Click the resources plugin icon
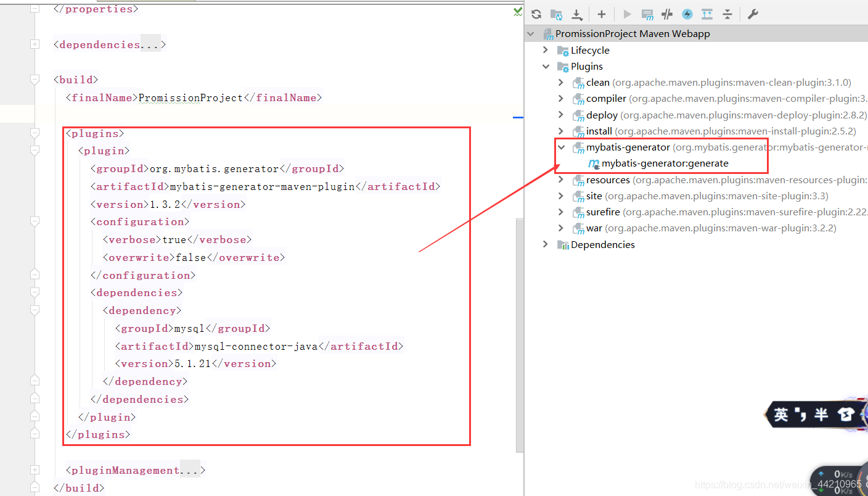Viewport: 868px width, 496px height. pyautogui.click(x=578, y=180)
